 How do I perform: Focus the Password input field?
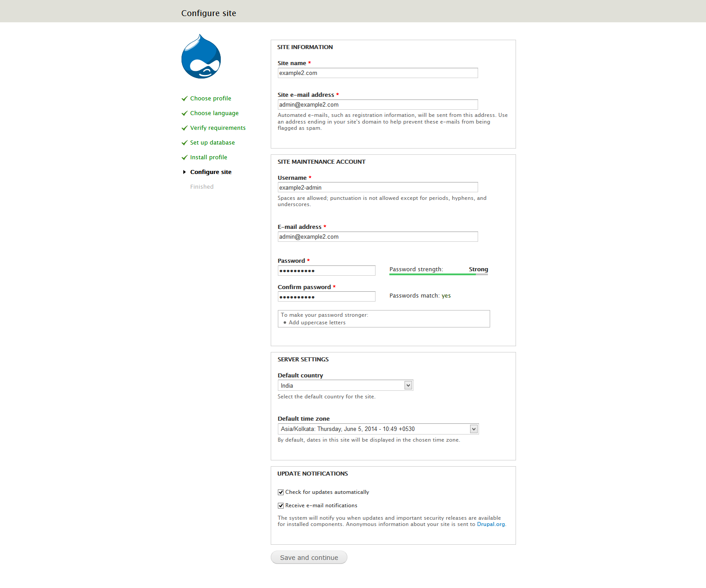[x=326, y=271]
